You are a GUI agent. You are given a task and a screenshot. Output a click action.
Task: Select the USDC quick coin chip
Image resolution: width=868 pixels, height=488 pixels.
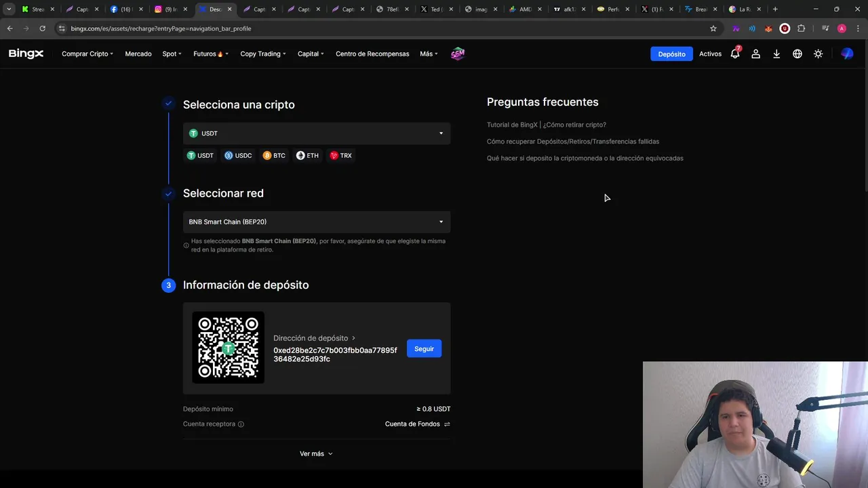(x=238, y=155)
